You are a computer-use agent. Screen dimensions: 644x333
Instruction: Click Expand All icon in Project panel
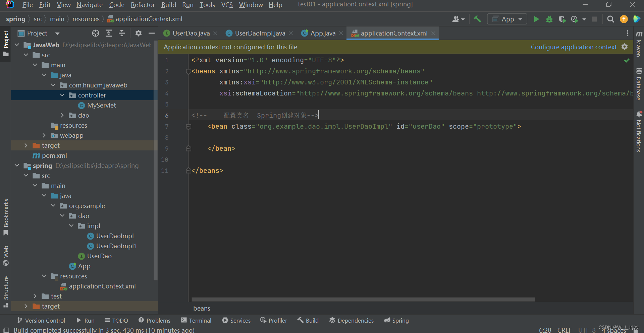coord(109,33)
